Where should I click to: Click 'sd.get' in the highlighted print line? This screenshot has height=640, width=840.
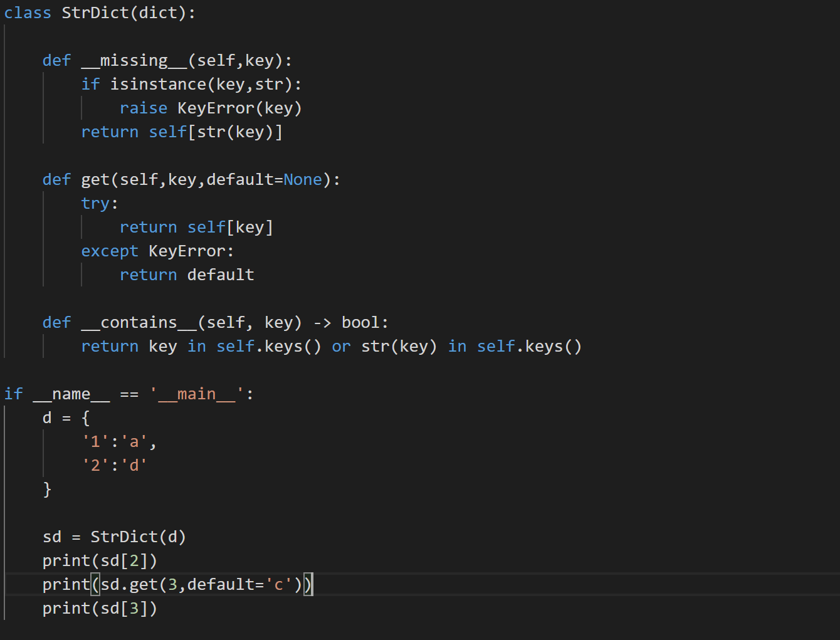[x=129, y=585]
